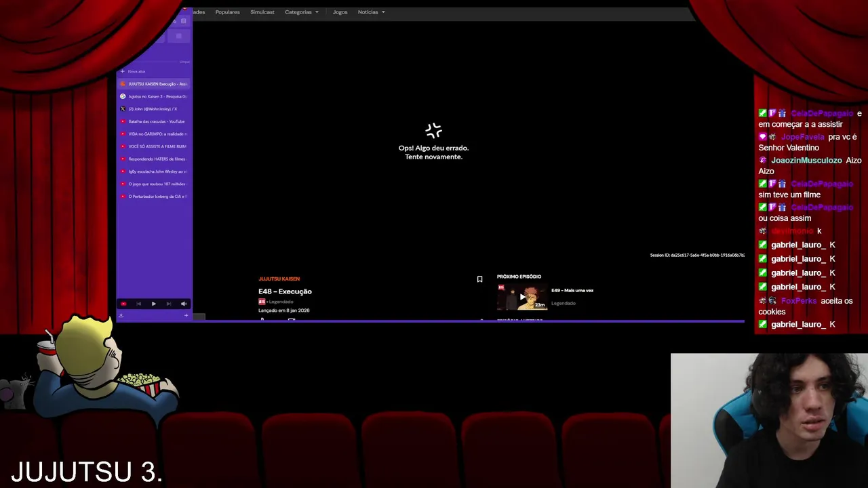Screen dimensions: 868x488
Task: Open JopeFavela's username in chat
Action: (x=802, y=137)
